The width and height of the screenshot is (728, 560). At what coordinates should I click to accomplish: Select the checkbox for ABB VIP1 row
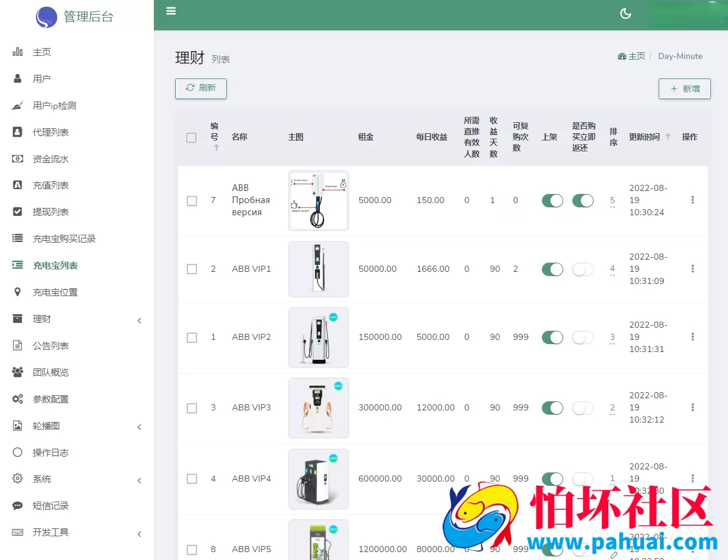(x=192, y=269)
